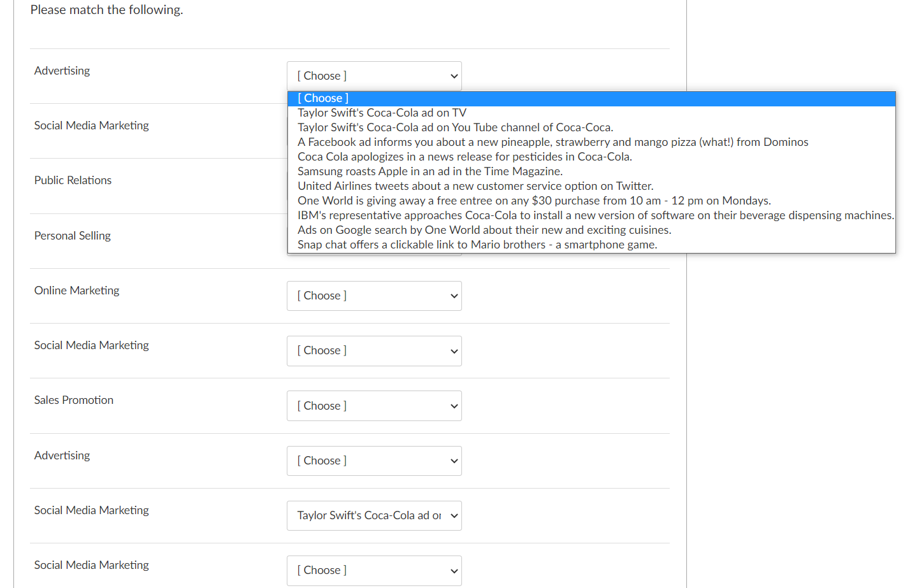The height and width of the screenshot is (588, 910).
Task: Pick the Ads on Google search option
Action: [x=591, y=230]
